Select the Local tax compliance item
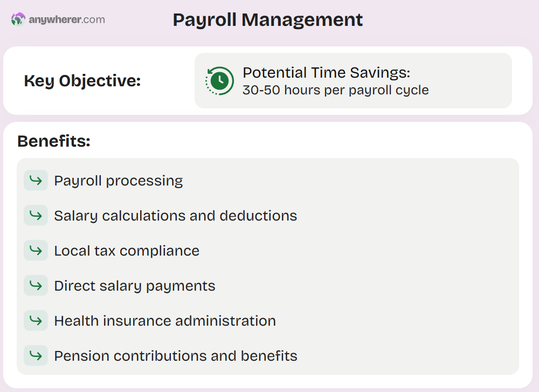 pyautogui.click(x=127, y=251)
